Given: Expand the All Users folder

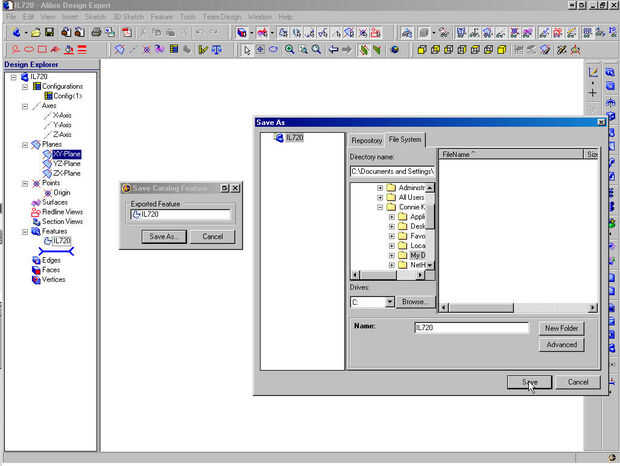Looking at the screenshot, I should 380,197.
